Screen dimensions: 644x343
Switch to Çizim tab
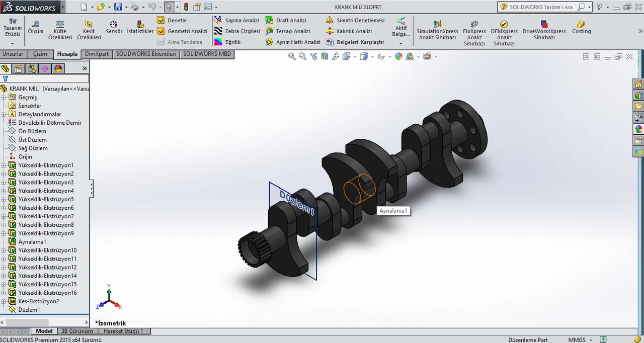(40, 54)
